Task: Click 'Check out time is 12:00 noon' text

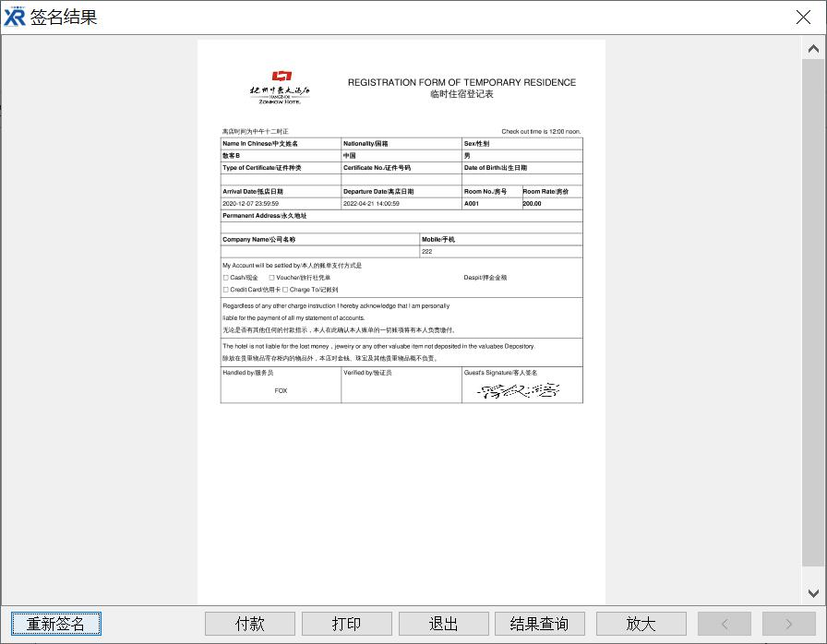Action: (541, 131)
